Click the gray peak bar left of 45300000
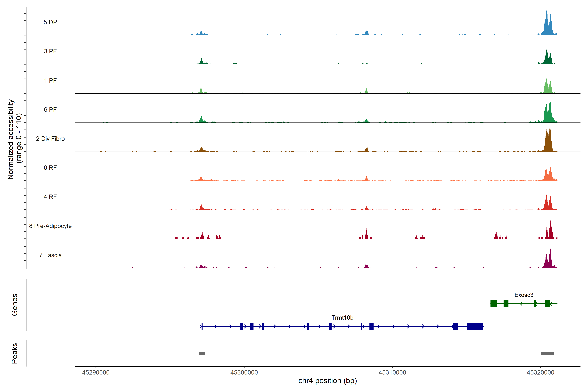 [x=202, y=353]
